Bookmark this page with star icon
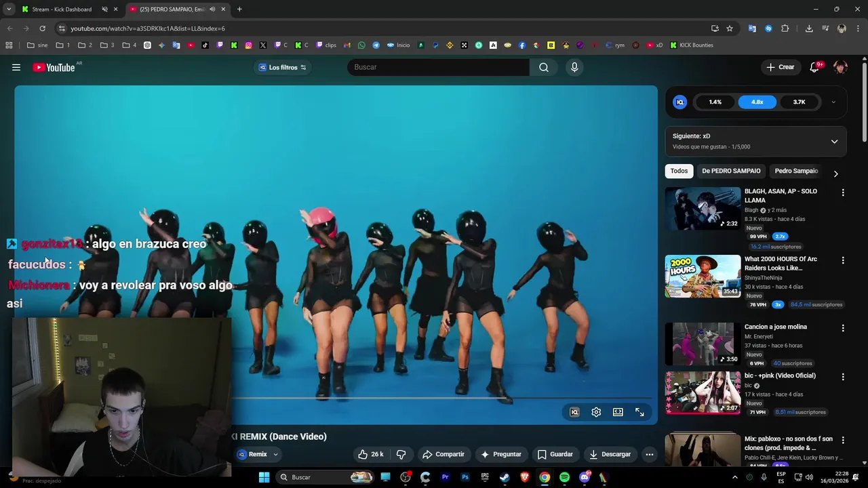 730,28
